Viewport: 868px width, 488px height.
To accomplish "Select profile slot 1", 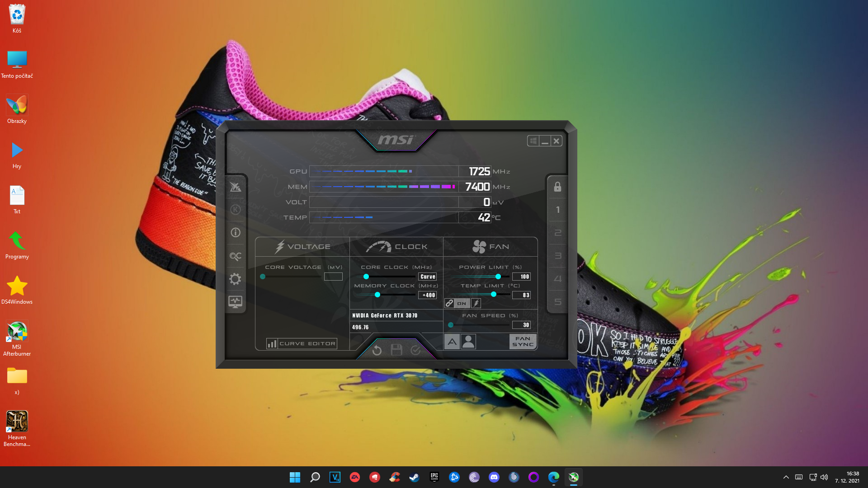I will click(x=557, y=210).
